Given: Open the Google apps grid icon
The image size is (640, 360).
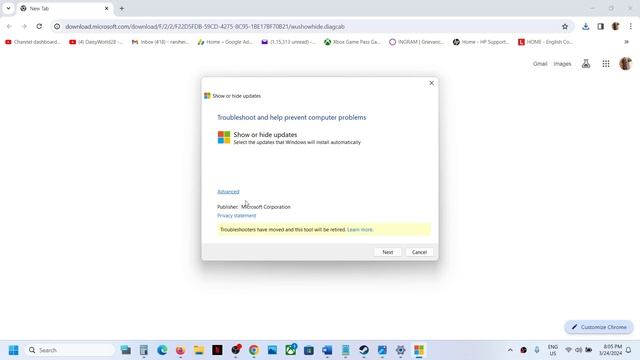Looking at the screenshot, I should 606,64.
